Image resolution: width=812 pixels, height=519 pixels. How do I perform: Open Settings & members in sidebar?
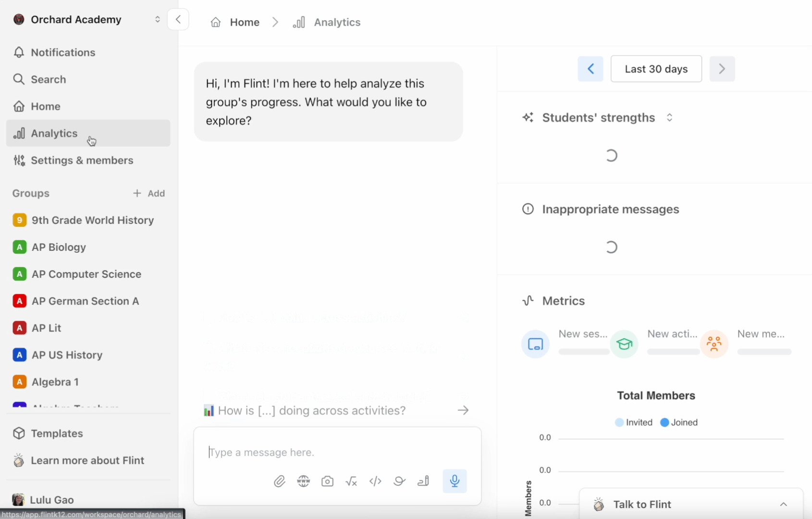(88, 161)
